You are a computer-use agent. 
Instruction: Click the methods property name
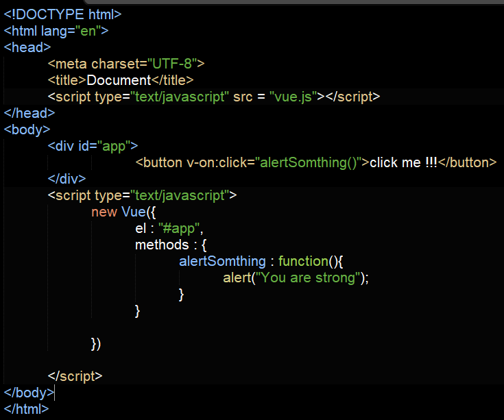pyautogui.click(x=162, y=245)
